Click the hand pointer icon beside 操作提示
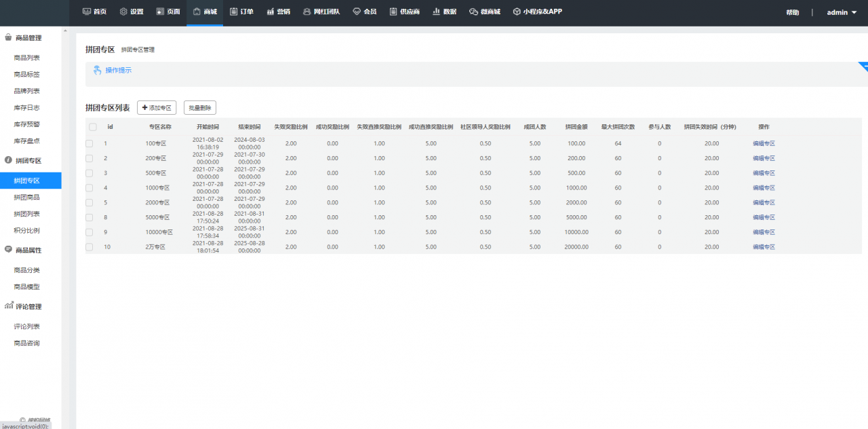The width and height of the screenshot is (868, 429). click(x=97, y=70)
